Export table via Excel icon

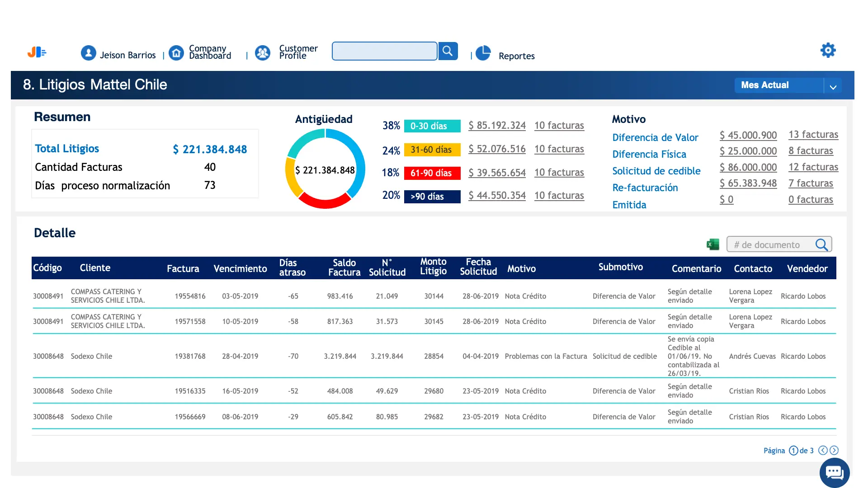point(712,244)
